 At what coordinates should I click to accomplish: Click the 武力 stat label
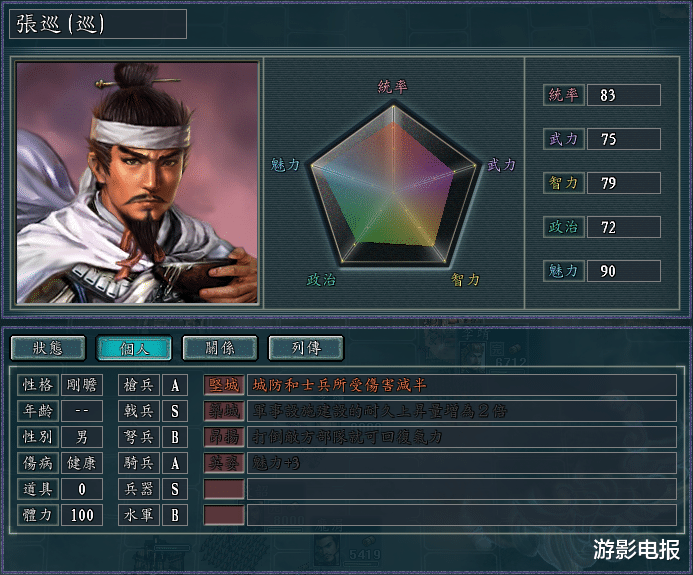pyautogui.click(x=564, y=139)
